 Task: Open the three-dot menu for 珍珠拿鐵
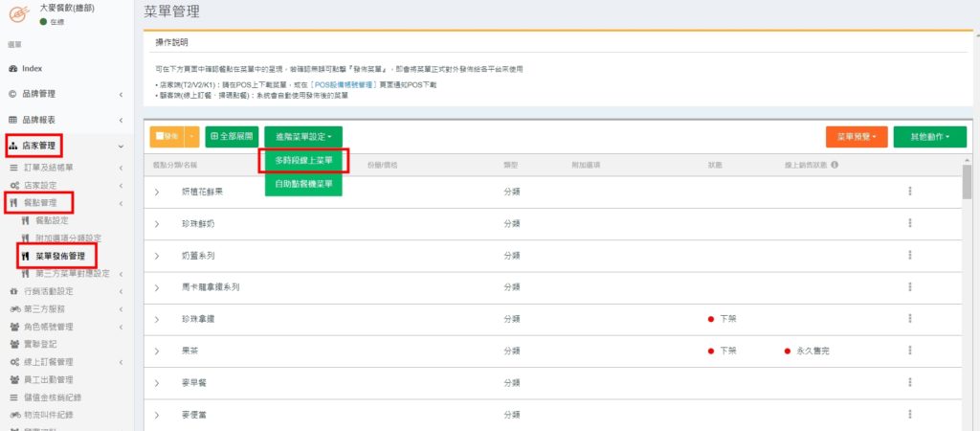pos(909,319)
